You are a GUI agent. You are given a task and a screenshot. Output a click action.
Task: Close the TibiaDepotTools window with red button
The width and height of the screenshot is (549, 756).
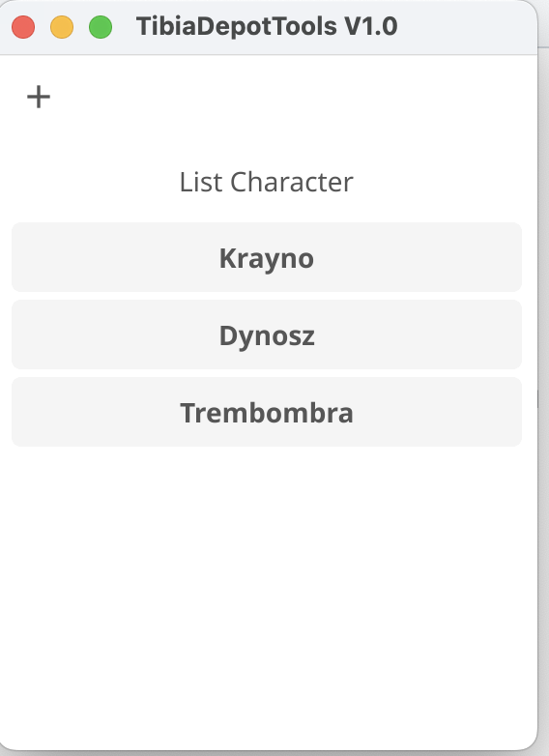(x=23, y=26)
